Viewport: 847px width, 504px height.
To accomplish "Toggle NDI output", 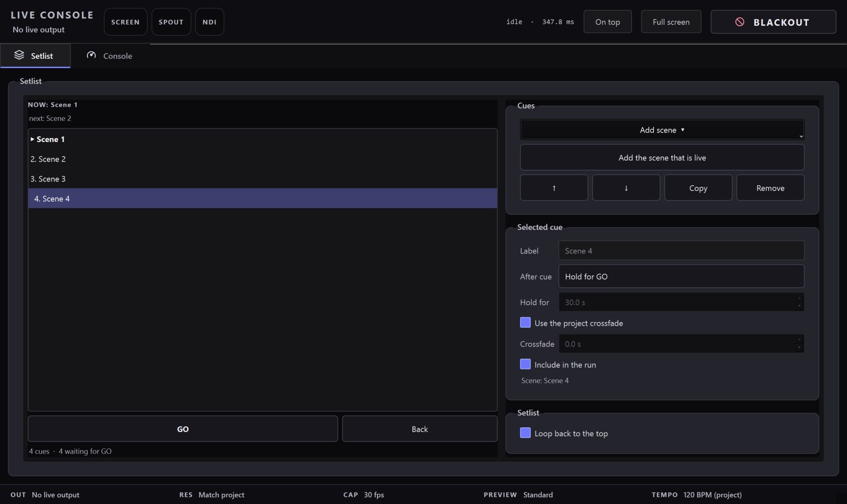I will (210, 22).
